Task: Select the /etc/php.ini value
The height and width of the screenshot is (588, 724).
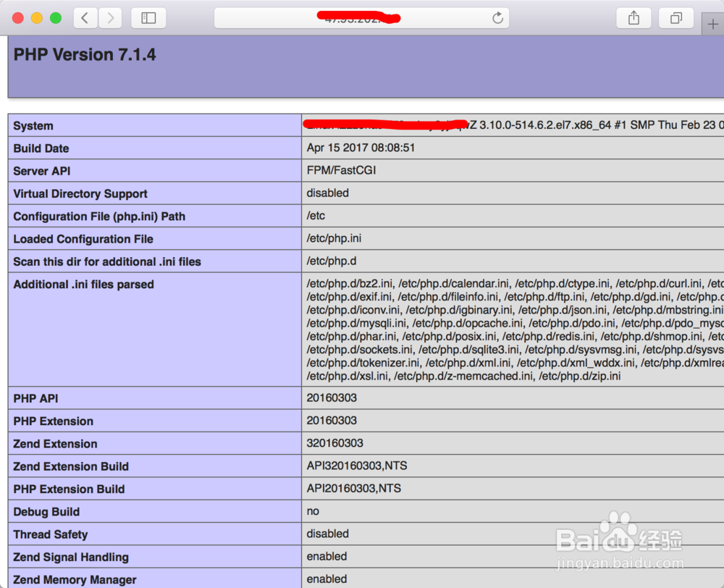Action: pyautogui.click(x=334, y=238)
